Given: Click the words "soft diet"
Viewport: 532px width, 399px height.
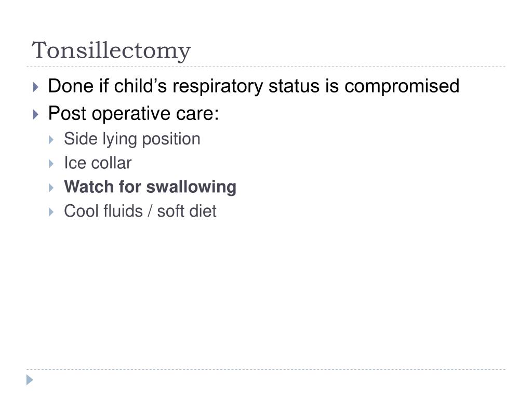Looking at the screenshot, I should [187, 211].
